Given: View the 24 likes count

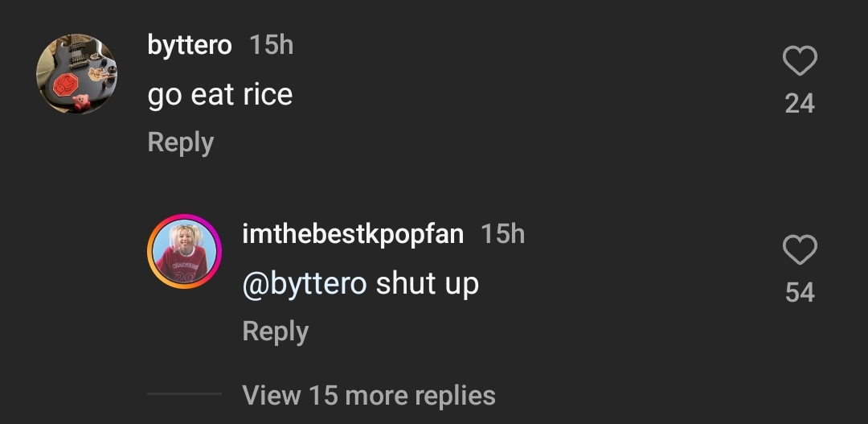Looking at the screenshot, I should click(800, 104).
